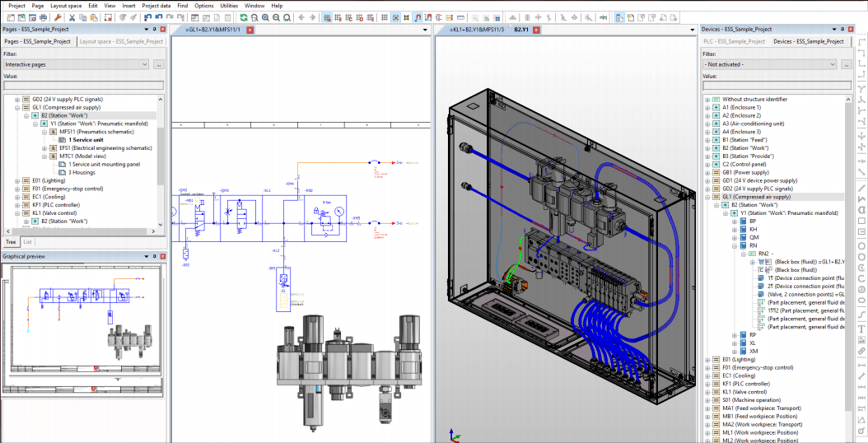
Task: Toggle auto-hide pin on Pages panel
Action: (x=154, y=30)
